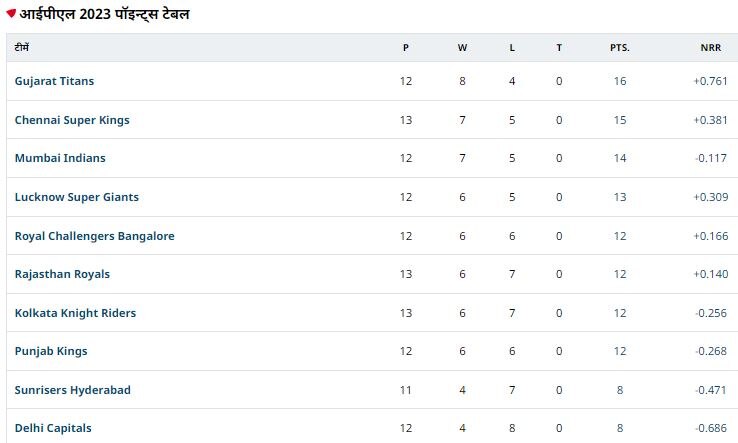Click the NRR column header
Viewport: 738px width, 443px height.
pyautogui.click(x=710, y=47)
